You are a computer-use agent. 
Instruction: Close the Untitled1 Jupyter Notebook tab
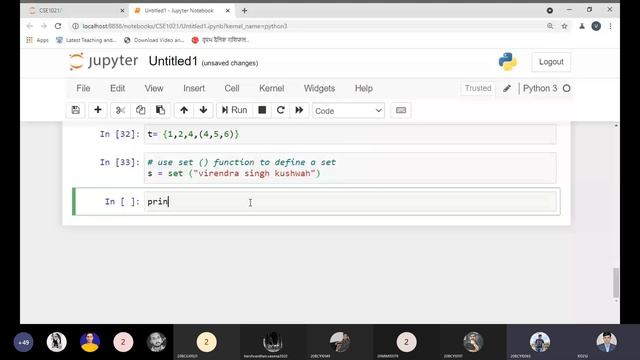(x=228, y=11)
